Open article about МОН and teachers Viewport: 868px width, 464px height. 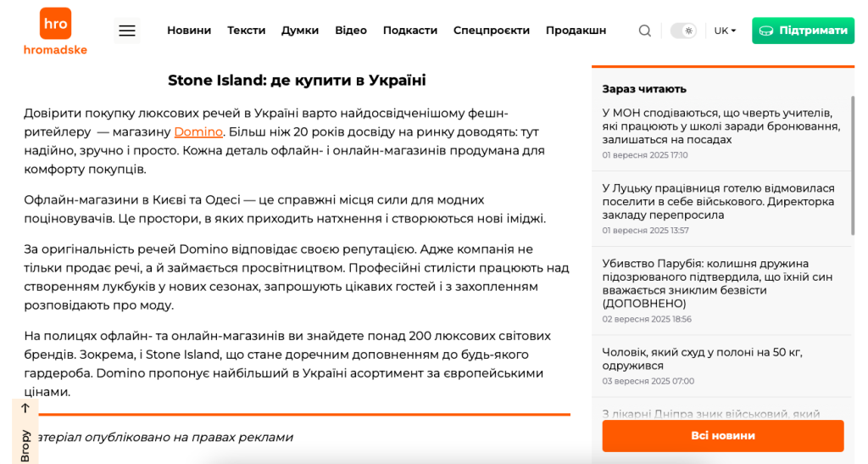tap(721, 126)
